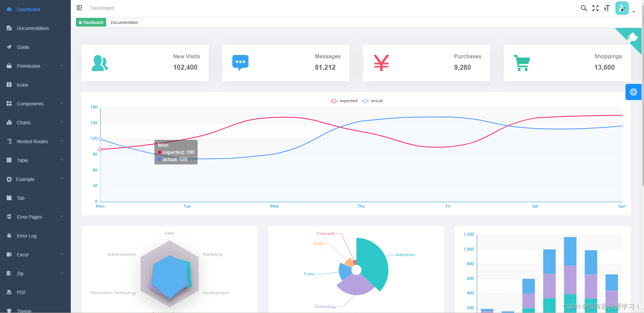The image size is (644, 313).
Task: Click the Guide paper plane icon
Action: click(9, 47)
